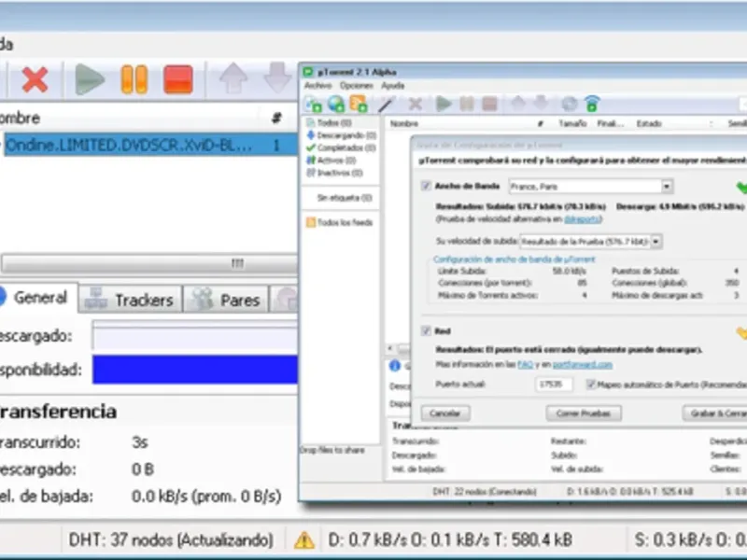The width and height of the screenshot is (747, 560).
Task: Click the red X remove torrent icon
Action: 35,79
